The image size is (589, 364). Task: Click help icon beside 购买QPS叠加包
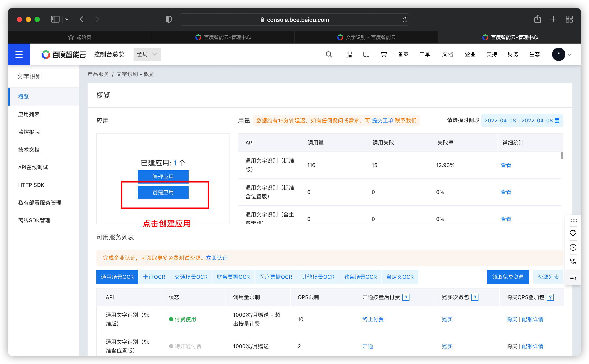pos(550,297)
